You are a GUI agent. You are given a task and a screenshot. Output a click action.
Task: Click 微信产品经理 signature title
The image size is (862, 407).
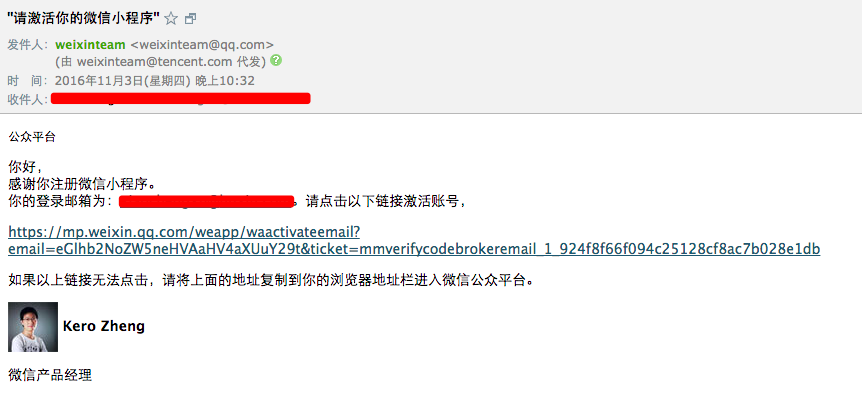pyautogui.click(x=50, y=376)
